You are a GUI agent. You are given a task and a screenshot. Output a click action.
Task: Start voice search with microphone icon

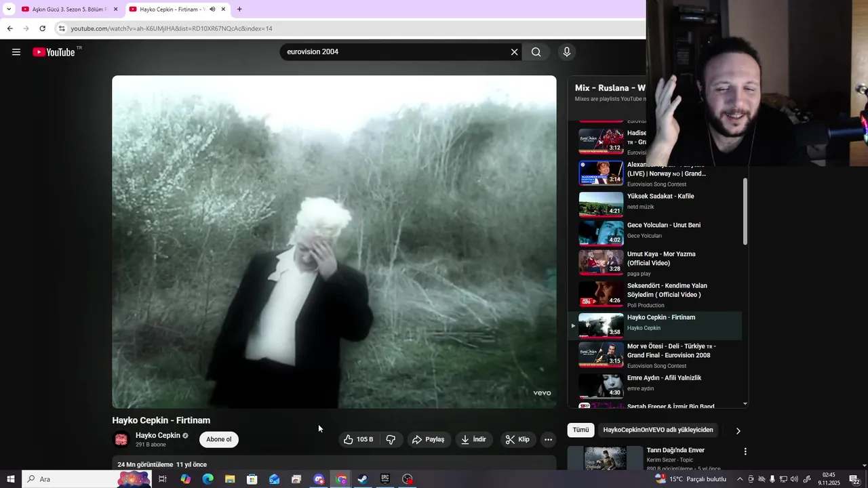click(567, 52)
